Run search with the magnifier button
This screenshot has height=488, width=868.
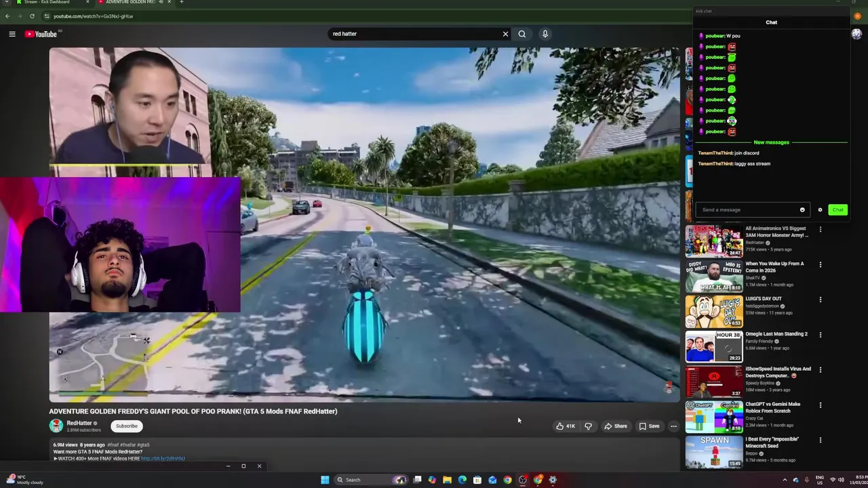pyautogui.click(x=522, y=34)
